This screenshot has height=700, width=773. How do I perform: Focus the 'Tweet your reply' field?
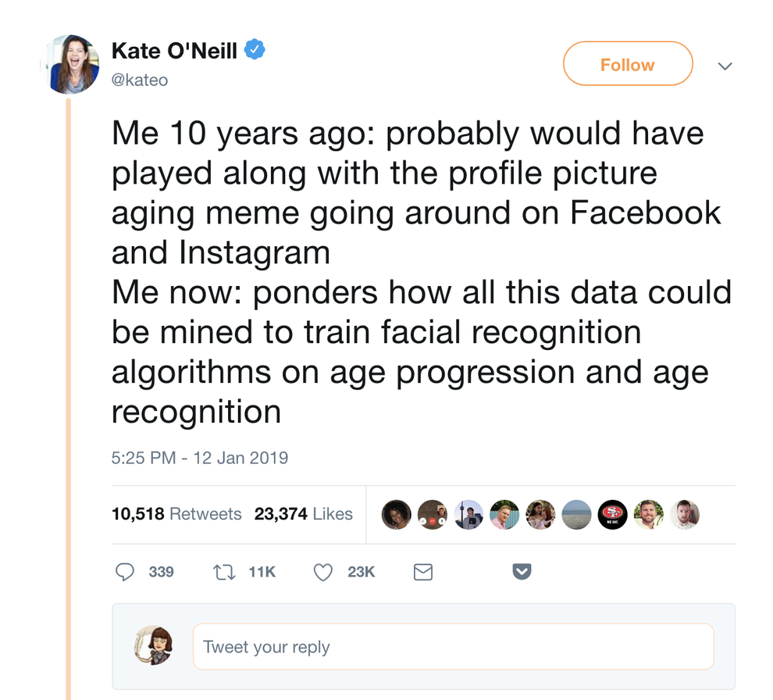click(x=453, y=647)
